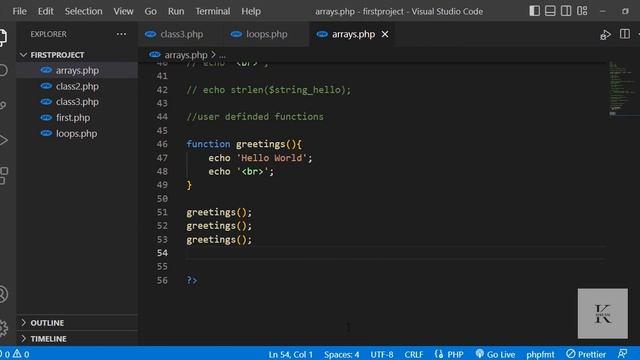Toggle the bottom panel layout icon

[550, 11]
